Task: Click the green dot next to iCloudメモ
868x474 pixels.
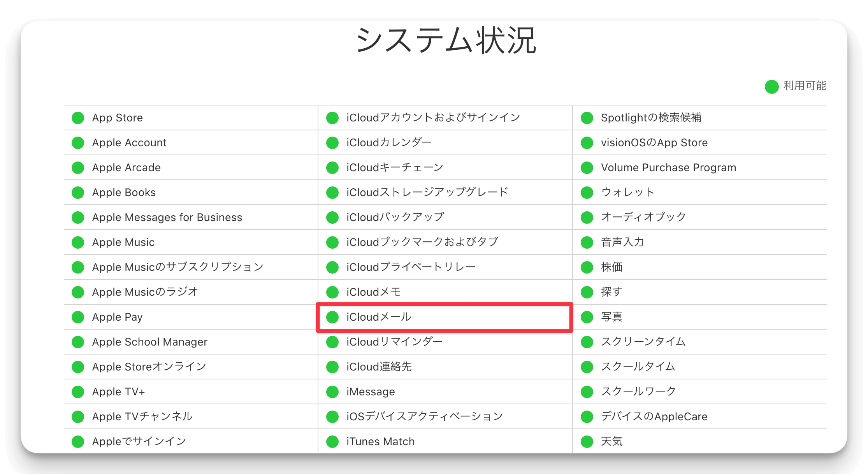Action: click(332, 292)
